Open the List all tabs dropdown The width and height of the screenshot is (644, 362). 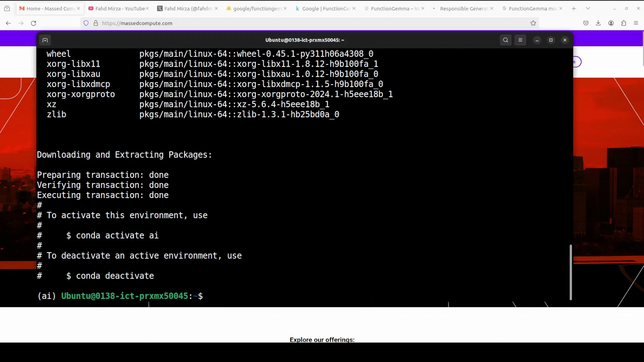[x=588, y=8]
